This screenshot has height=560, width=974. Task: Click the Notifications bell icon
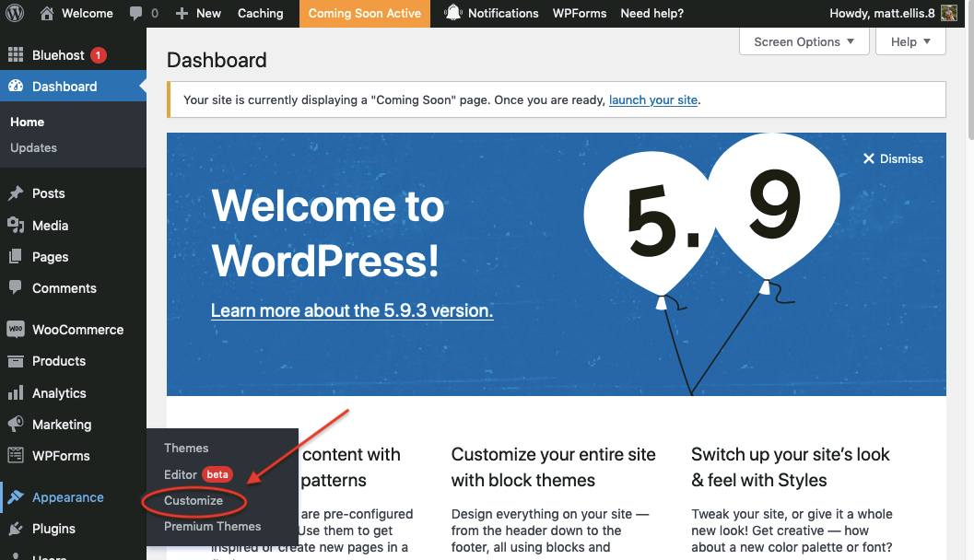[x=453, y=12]
